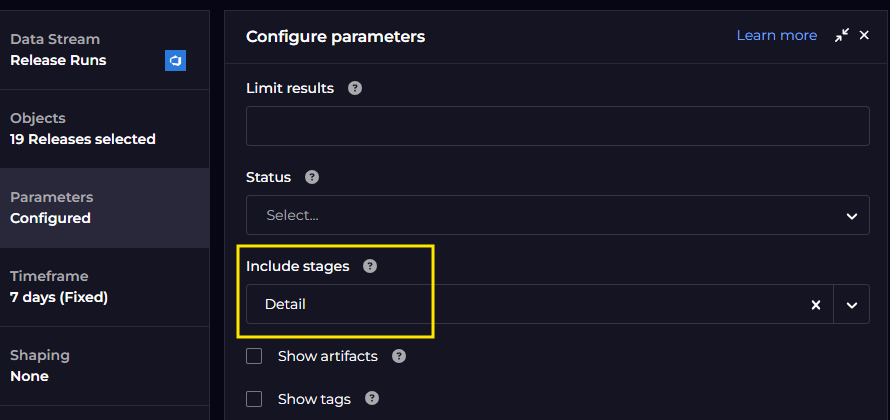Screen dimensions: 890x420
Task: Open the Limit results help icon
Action: [x=355, y=89]
